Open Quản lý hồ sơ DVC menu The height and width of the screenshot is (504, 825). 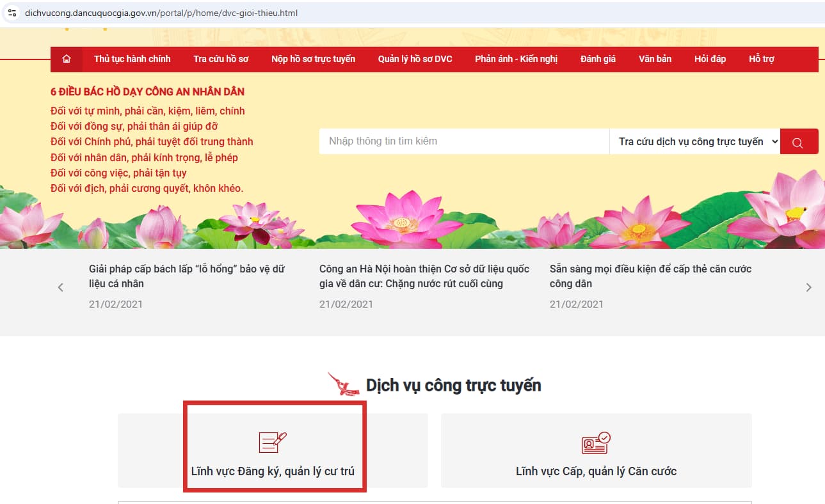click(x=415, y=59)
